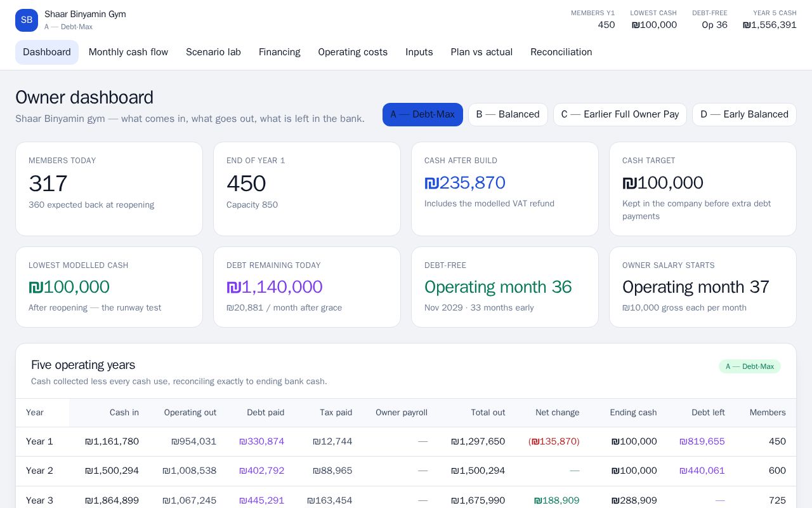Click Year 3 ending cash ₪288,909
This screenshot has height=508, width=812.
pos(634,500)
